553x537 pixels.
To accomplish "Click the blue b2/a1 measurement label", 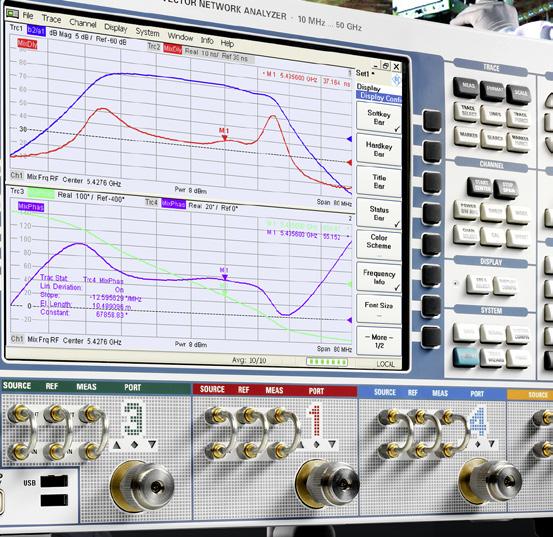I will 36,31.
